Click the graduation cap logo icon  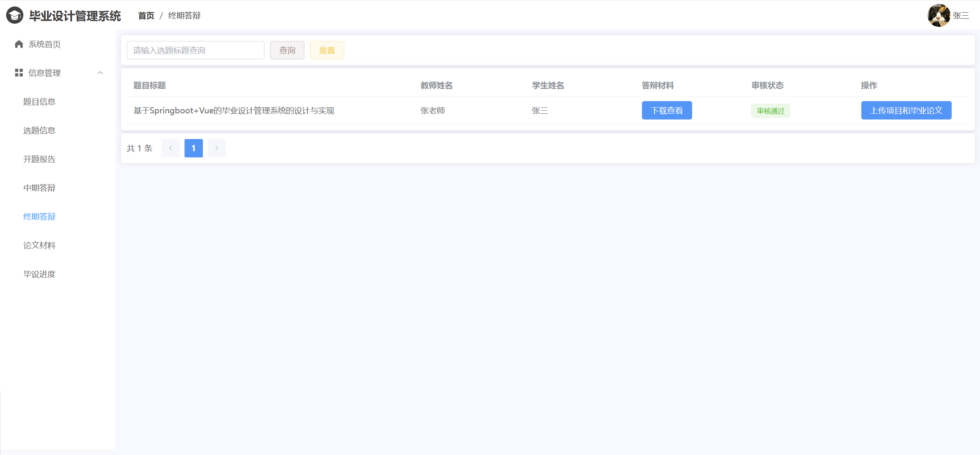pos(15,15)
